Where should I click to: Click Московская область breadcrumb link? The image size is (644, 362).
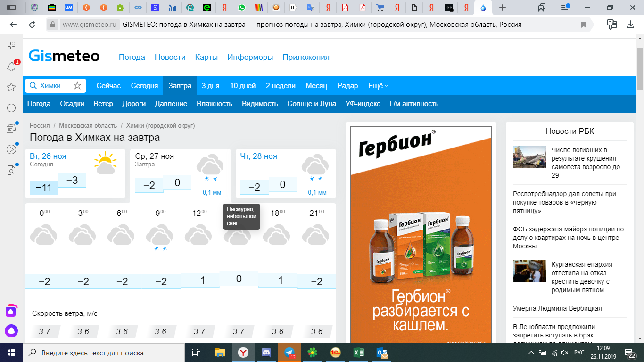[88, 126]
